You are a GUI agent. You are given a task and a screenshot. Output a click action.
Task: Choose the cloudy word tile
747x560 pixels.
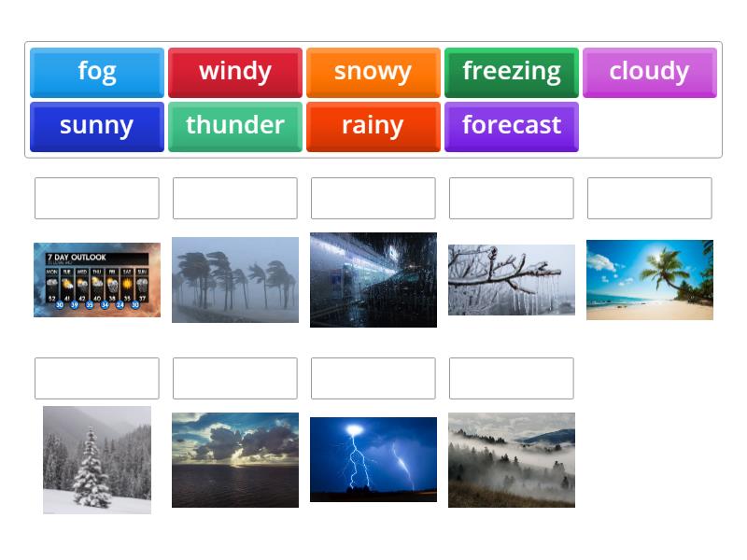click(649, 72)
